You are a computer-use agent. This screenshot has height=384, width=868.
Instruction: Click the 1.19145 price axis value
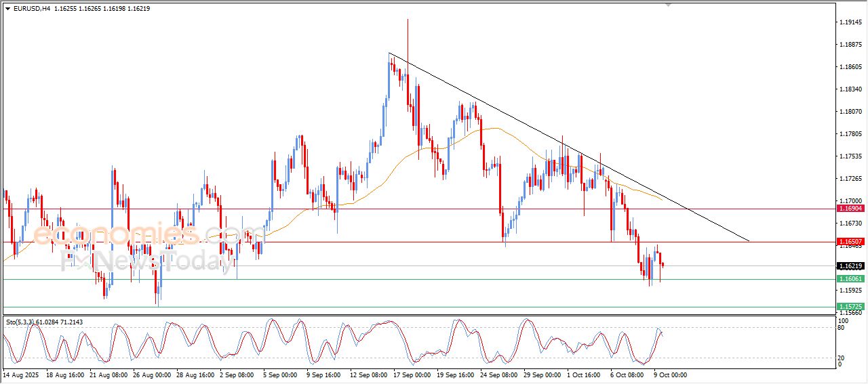(x=850, y=22)
